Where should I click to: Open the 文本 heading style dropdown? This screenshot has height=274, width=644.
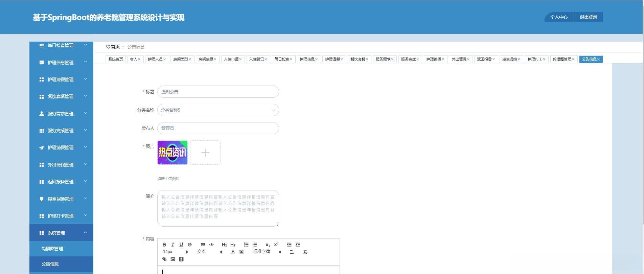[x=210, y=252]
